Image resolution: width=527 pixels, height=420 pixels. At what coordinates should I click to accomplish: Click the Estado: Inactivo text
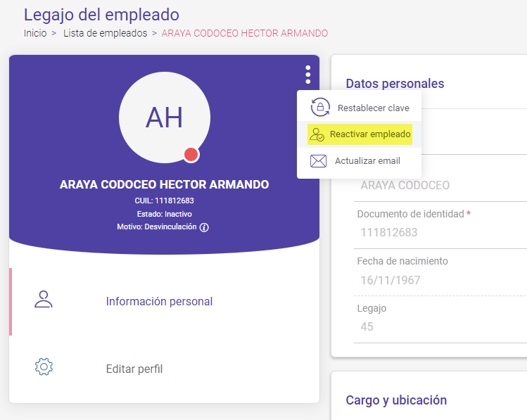165,214
